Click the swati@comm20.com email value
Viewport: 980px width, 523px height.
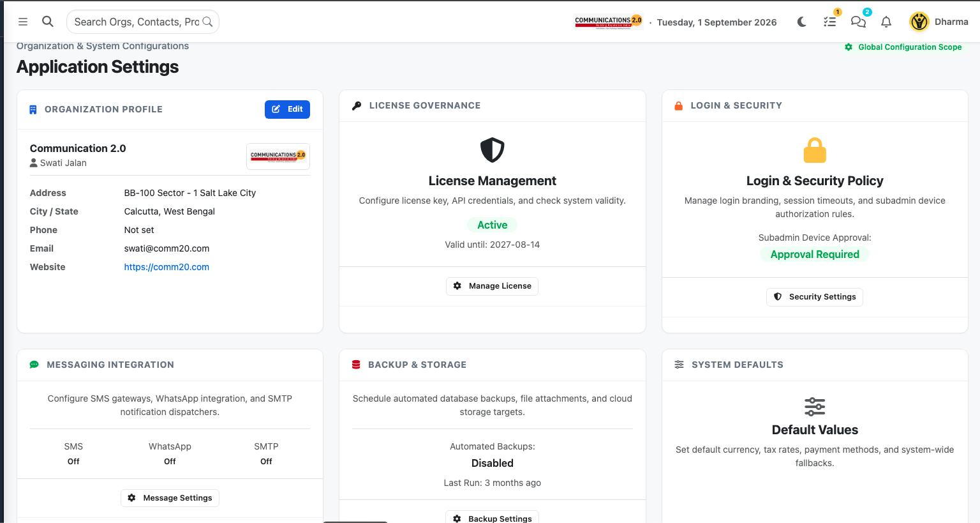(x=167, y=248)
